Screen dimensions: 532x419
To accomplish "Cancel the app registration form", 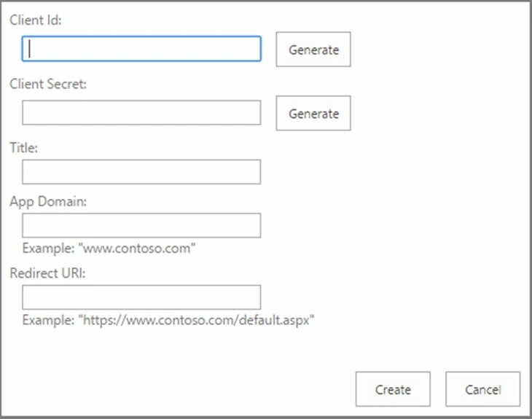I will [482, 389].
